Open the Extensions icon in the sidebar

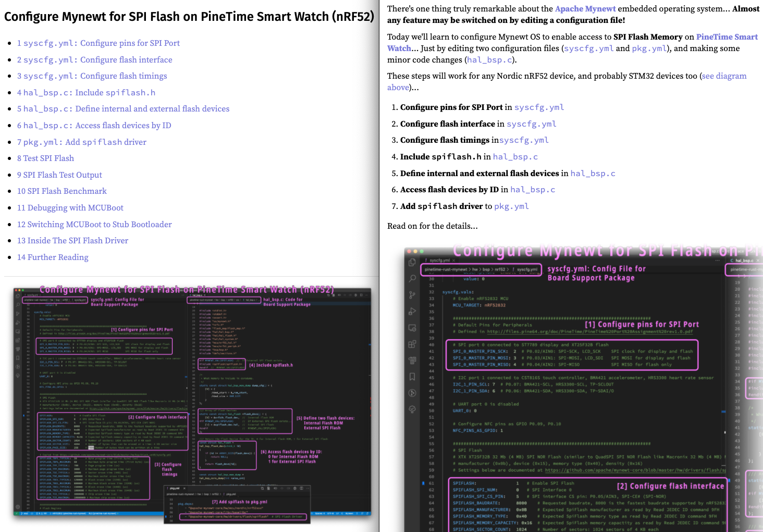[x=412, y=344]
